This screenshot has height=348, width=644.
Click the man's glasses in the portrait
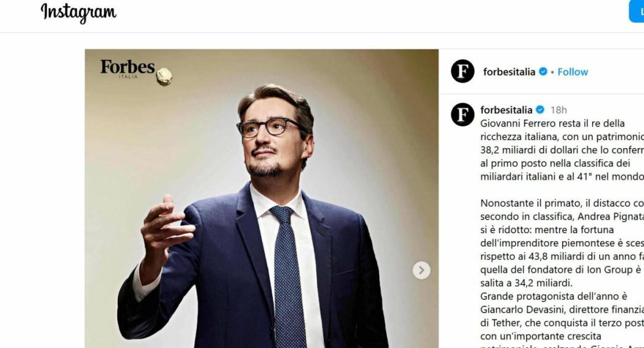coord(271,127)
